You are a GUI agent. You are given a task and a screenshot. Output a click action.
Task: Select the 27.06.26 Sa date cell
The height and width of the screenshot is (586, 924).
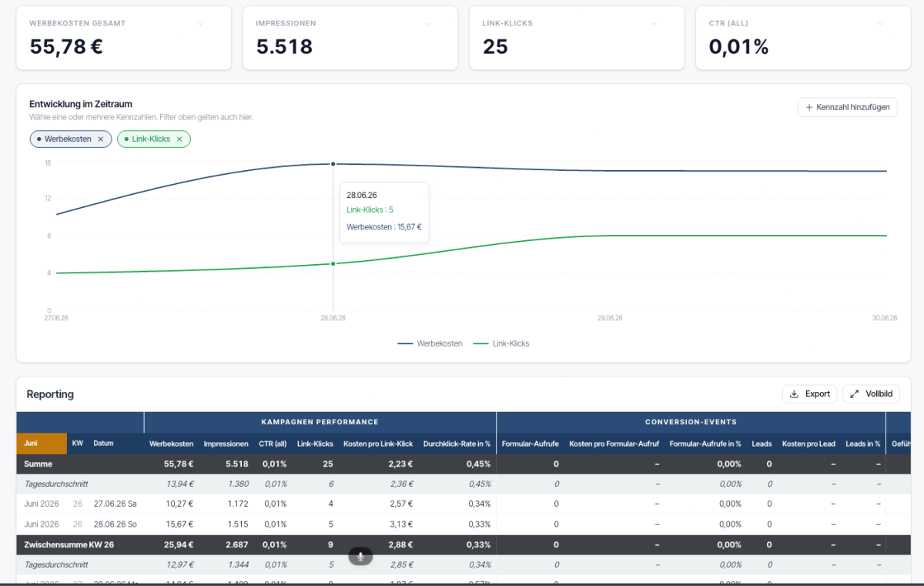point(115,504)
